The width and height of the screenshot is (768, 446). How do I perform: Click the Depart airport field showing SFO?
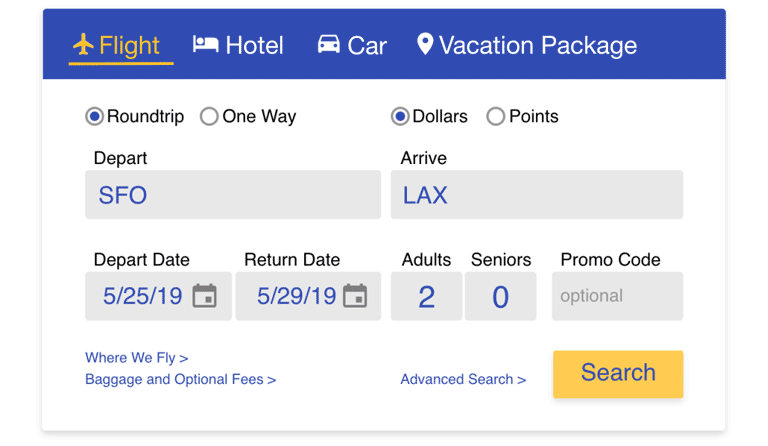233,195
